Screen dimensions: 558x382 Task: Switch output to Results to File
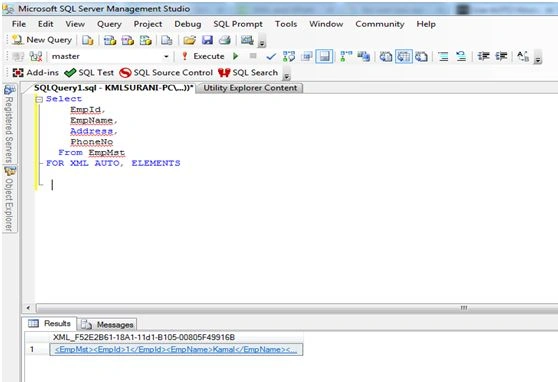[x=421, y=56]
